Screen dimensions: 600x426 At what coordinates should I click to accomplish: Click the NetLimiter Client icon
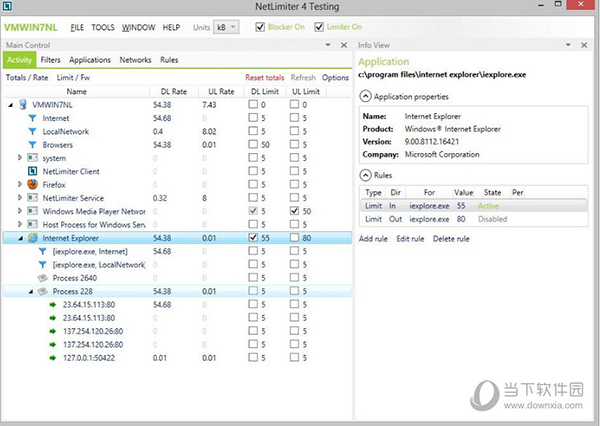click(33, 171)
